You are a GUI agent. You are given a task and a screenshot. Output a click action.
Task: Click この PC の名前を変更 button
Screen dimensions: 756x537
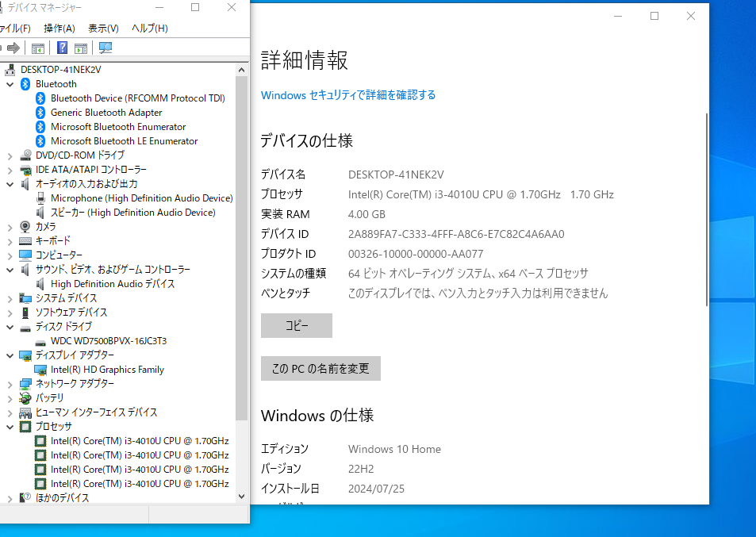[320, 368]
